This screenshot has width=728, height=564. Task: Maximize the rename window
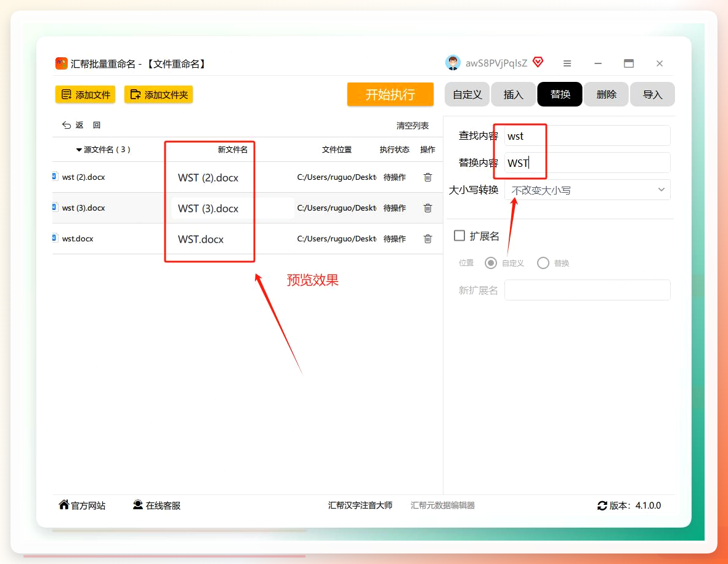coord(629,63)
